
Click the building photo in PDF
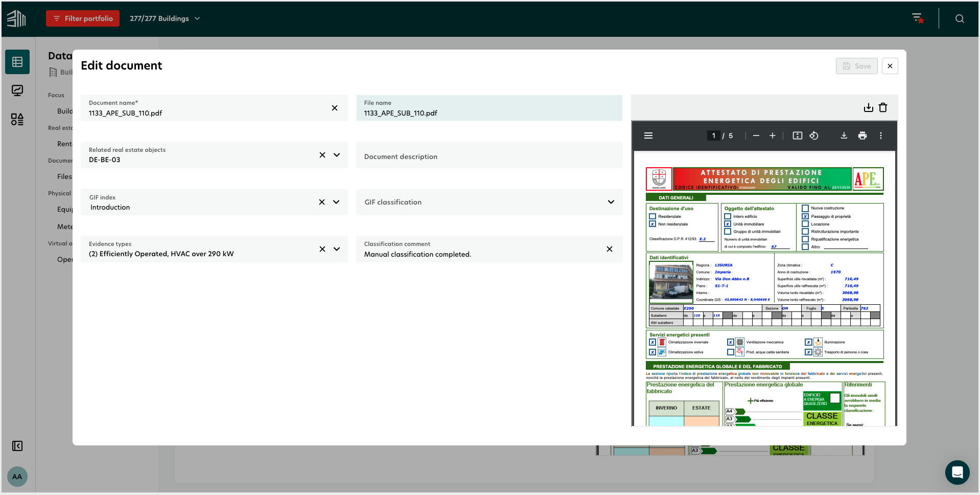click(671, 282)
